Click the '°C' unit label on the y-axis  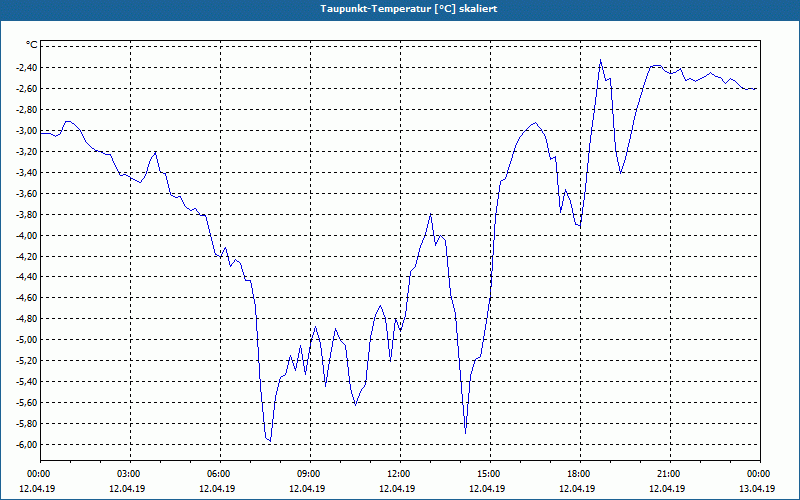(32, 45)
